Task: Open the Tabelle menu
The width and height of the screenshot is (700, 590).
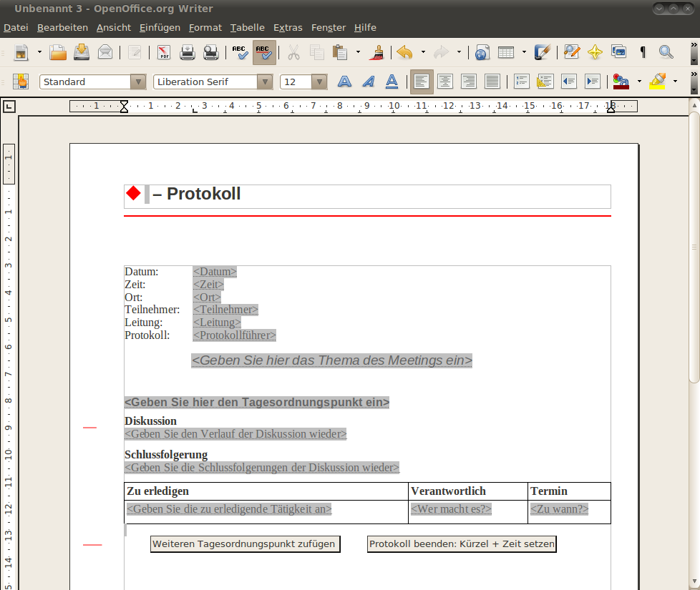Action: point(247,27)
